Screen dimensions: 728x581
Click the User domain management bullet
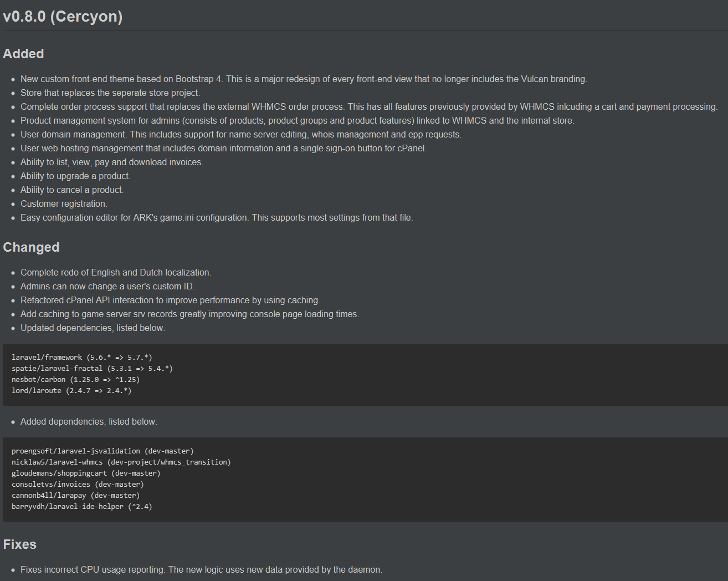coord(240,135)
